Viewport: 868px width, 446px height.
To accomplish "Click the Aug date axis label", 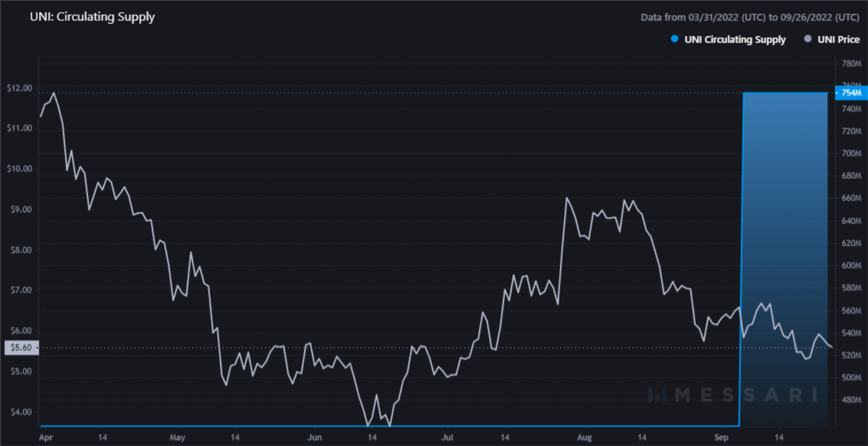I will tap(584, 437).
